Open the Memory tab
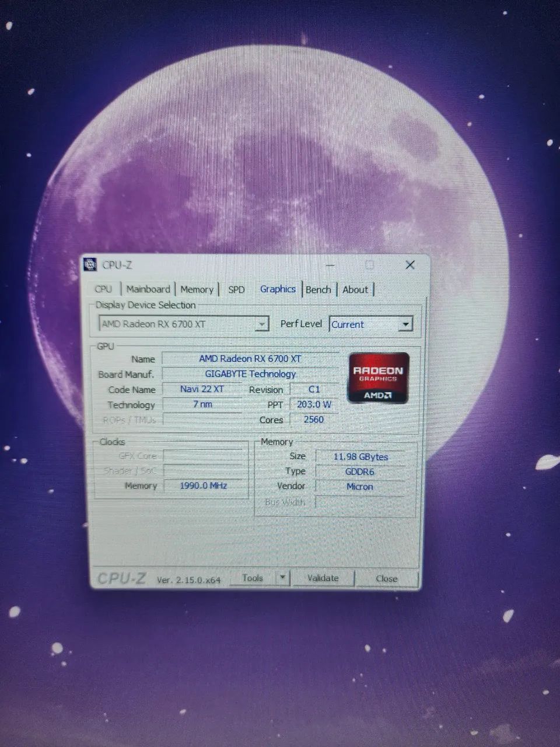560x747 pixels. point(197,289)
